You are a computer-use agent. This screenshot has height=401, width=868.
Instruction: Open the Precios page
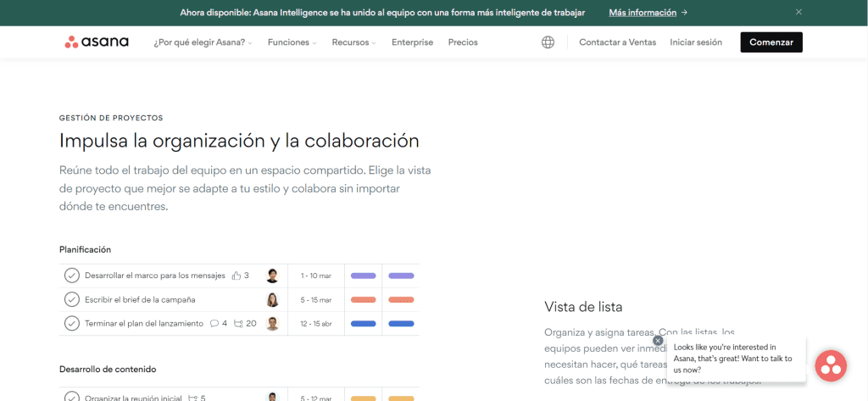[x=463, y=42]
